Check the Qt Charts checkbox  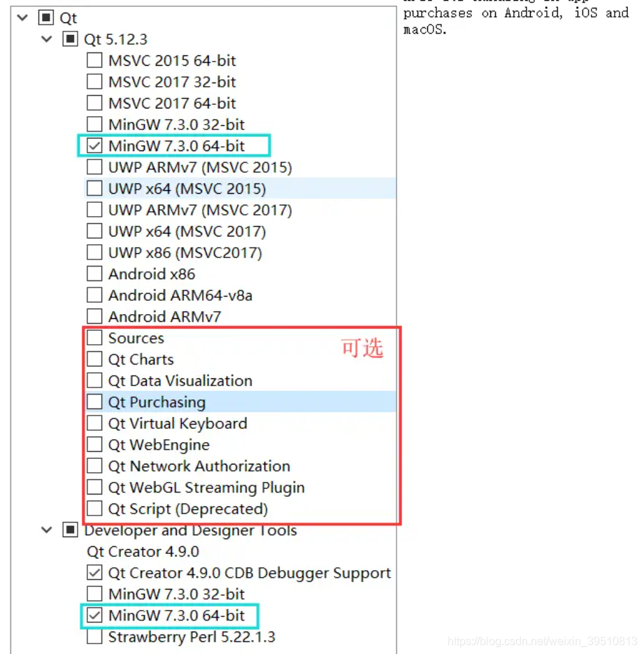[94, 359]
